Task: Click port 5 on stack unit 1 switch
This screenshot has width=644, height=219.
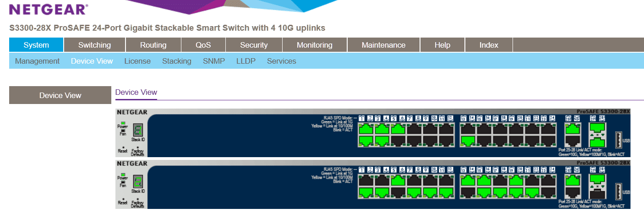Action: (398, 129)
